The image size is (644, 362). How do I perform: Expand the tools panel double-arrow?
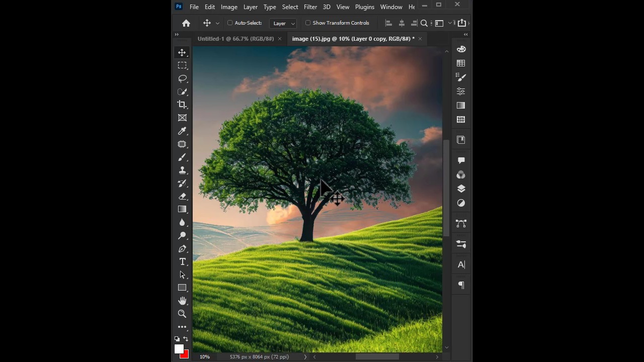pyautogui.click(x=177, y=35)
